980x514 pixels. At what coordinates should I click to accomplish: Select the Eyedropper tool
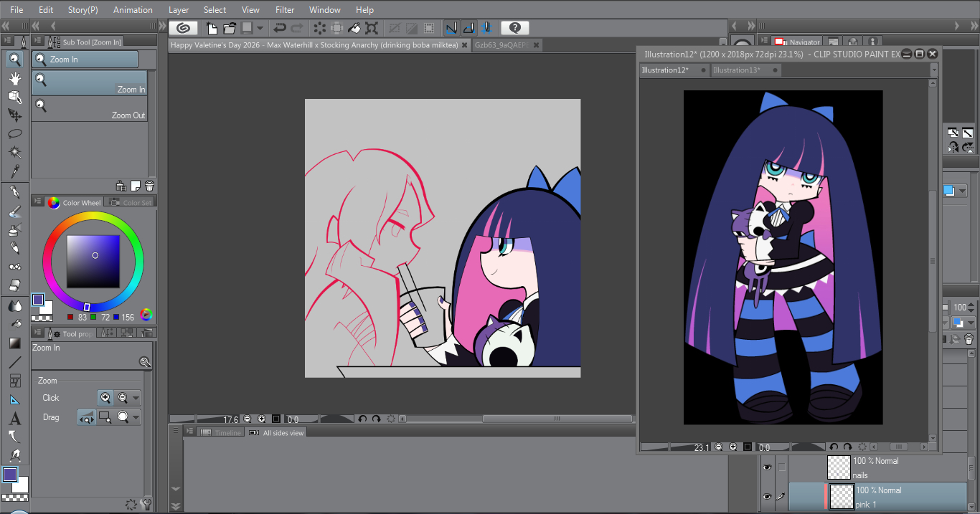click(14, 171)
